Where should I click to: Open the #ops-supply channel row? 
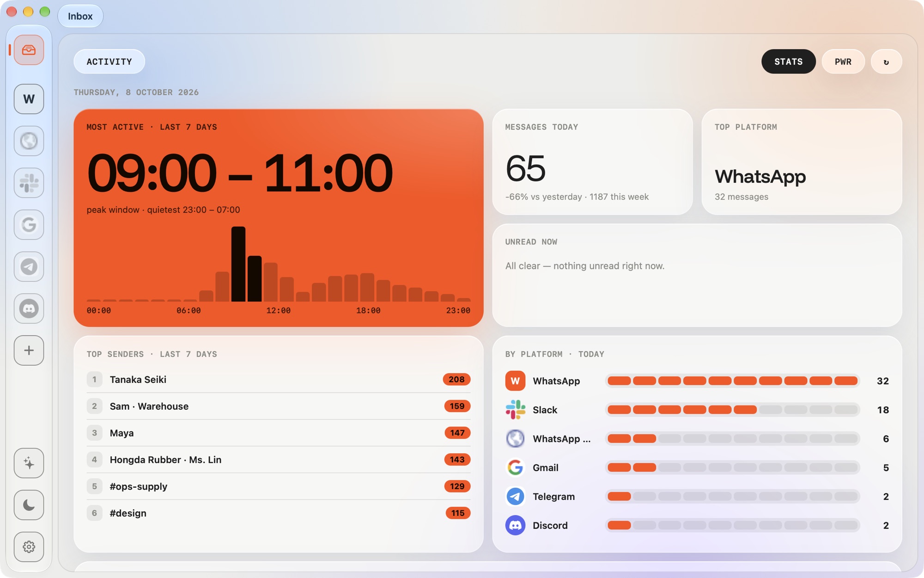click(x=278, y=486)
